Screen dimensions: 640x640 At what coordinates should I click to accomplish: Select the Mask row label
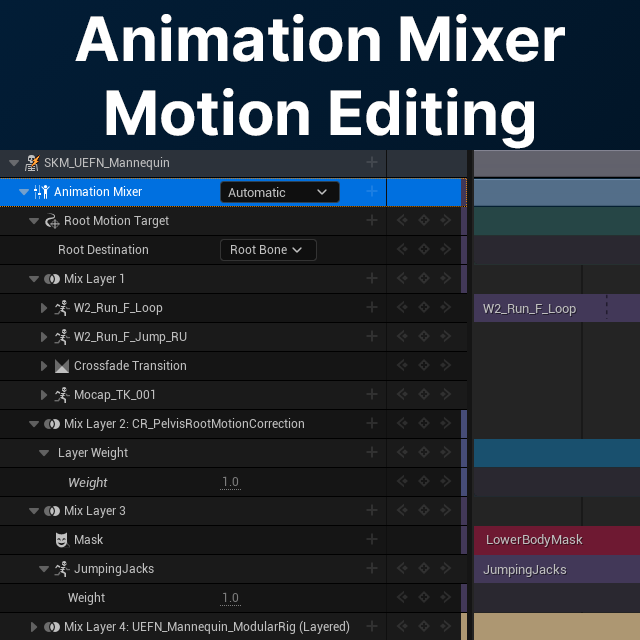(x=89, y=540)
